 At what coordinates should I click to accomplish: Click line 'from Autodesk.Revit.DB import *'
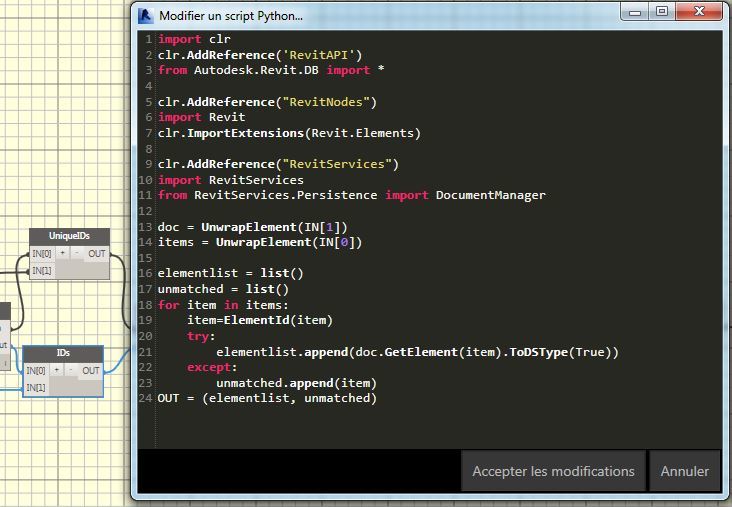[x=271, y=70]
